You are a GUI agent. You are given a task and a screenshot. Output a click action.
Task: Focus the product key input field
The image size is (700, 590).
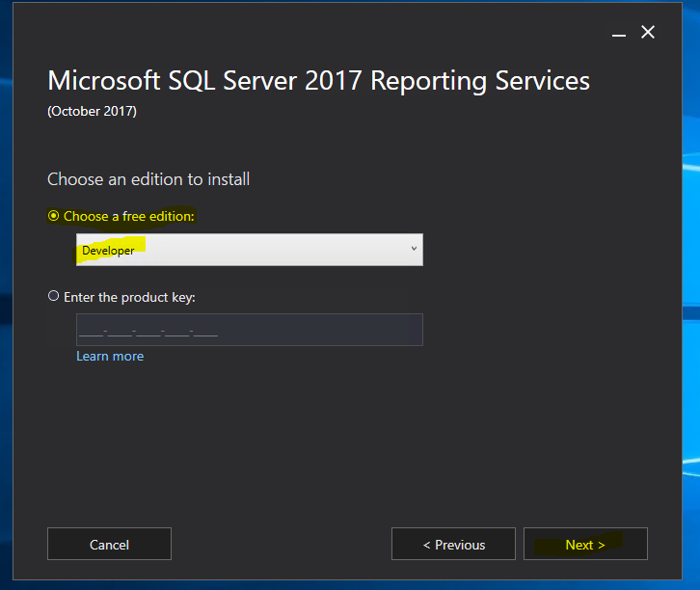[x=250, y=330]
